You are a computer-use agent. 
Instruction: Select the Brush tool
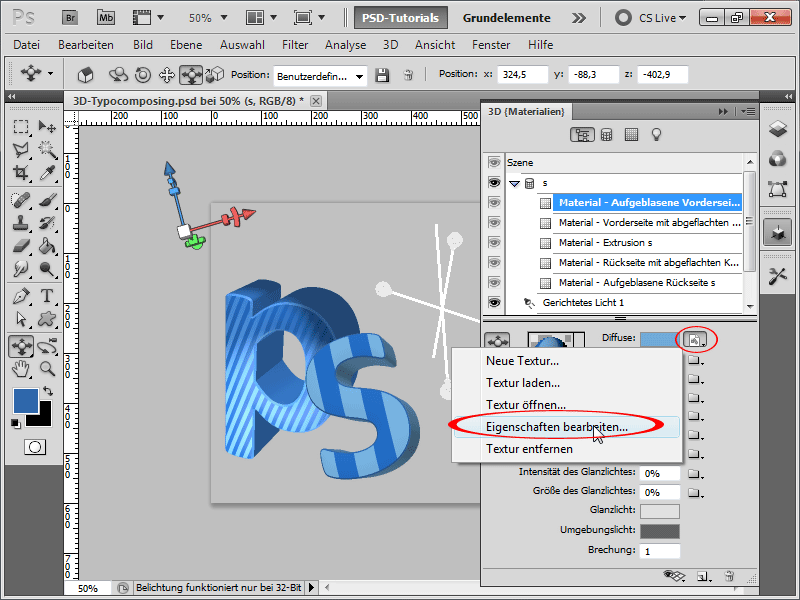tap(47, 199)
